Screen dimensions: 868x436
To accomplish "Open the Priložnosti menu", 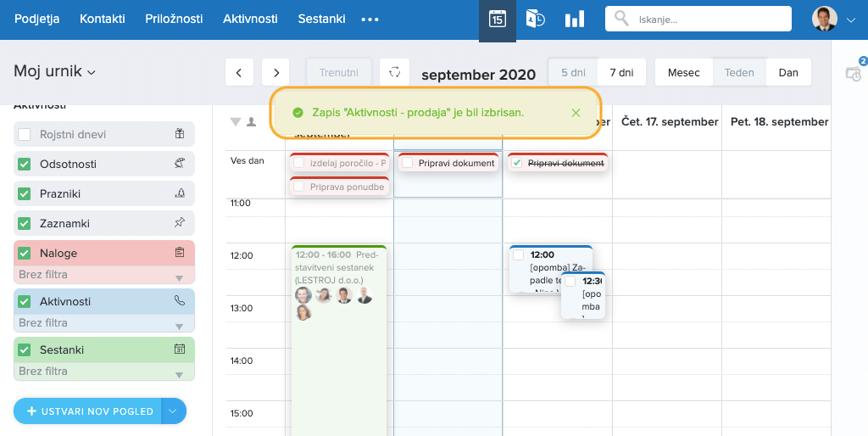I will pyautogui.click(x=174, y=19).
